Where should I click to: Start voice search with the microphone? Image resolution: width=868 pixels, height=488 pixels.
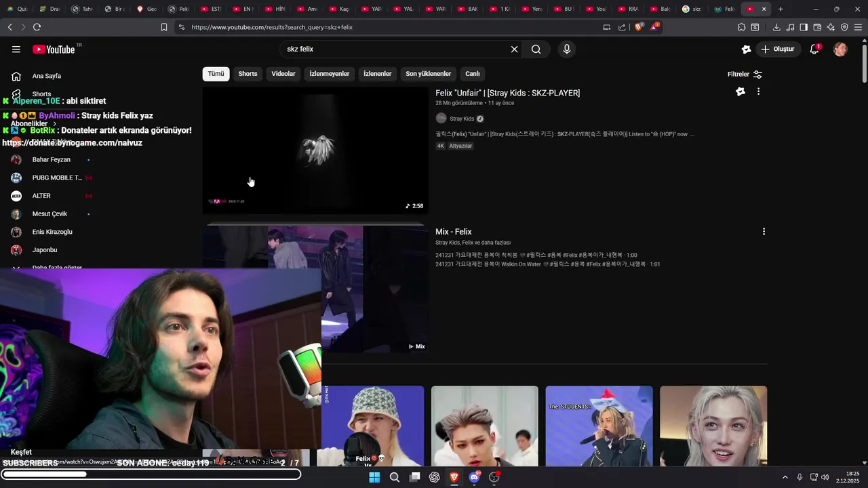pos(567,49)
